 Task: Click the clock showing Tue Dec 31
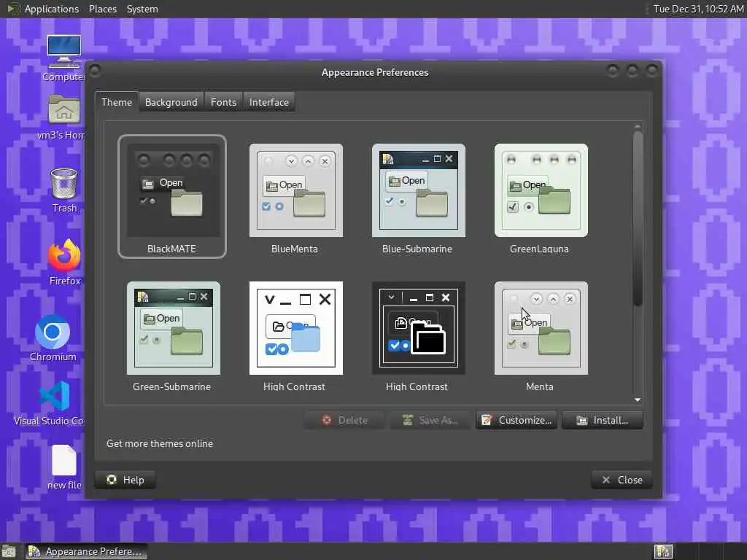(x=698, y=9)
